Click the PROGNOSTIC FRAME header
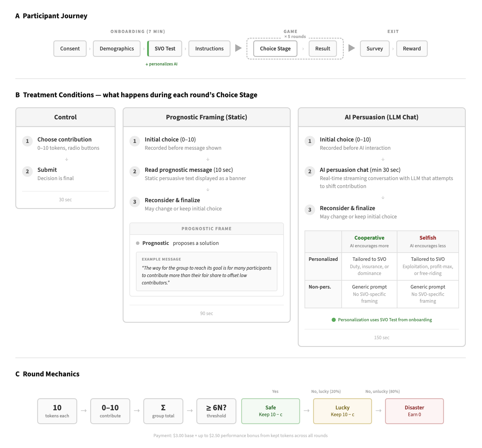Image resolution: width=482 pixels, height=448 pixels. (207, 229)
